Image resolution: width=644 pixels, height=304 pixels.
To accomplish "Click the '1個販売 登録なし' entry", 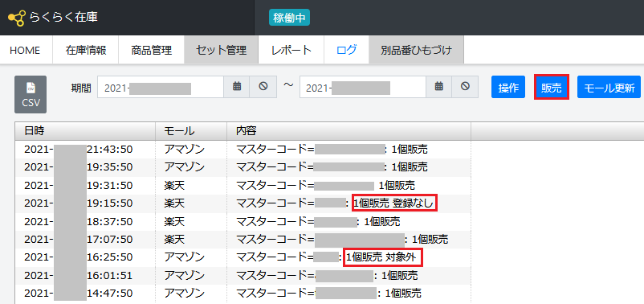I will coord(394,203).
